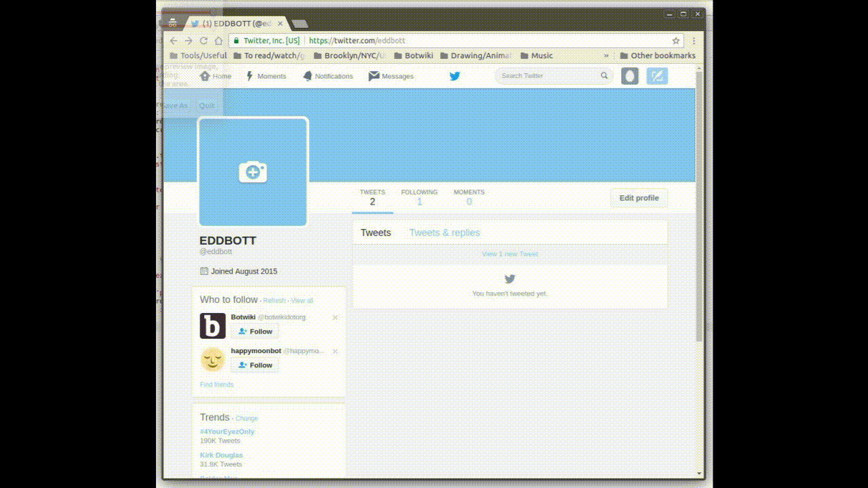This screenshot has height=488, width=868.
Task: Click the @eddbott handle
Action: tap(216, 251)
